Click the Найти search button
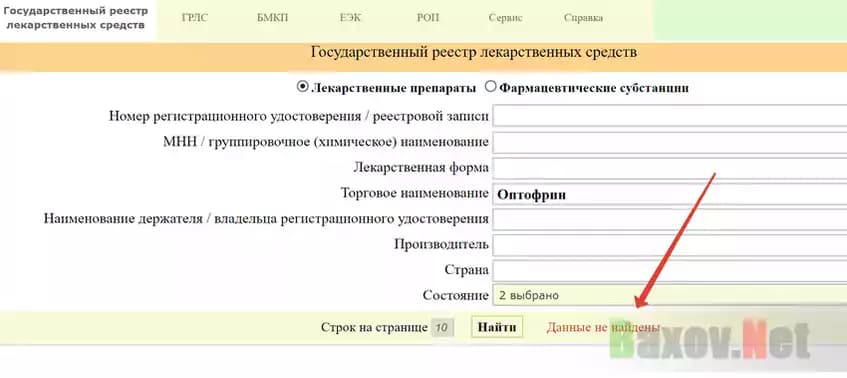The height and width of the screenshot is (378, 847). (x=497, y=327)
